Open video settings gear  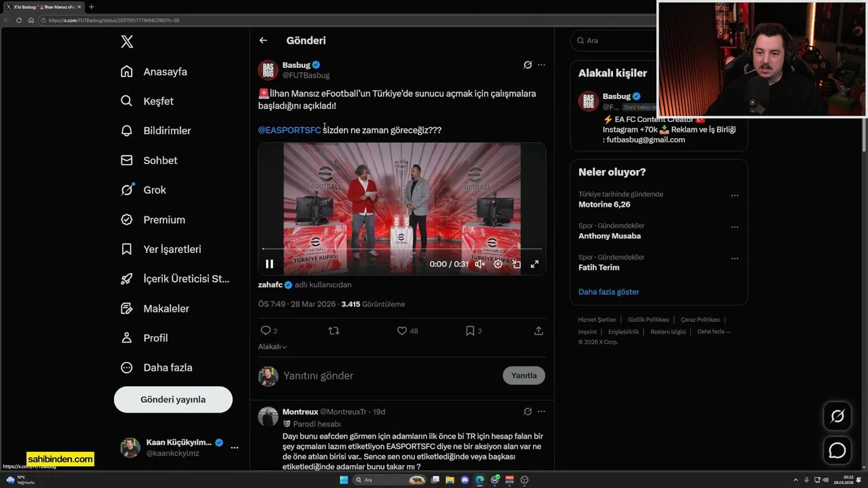498,264
